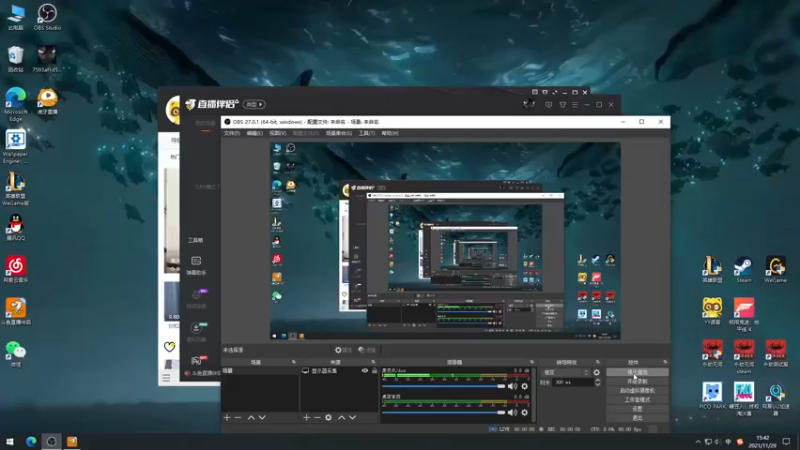Open desktop audio settings gear

524,412
